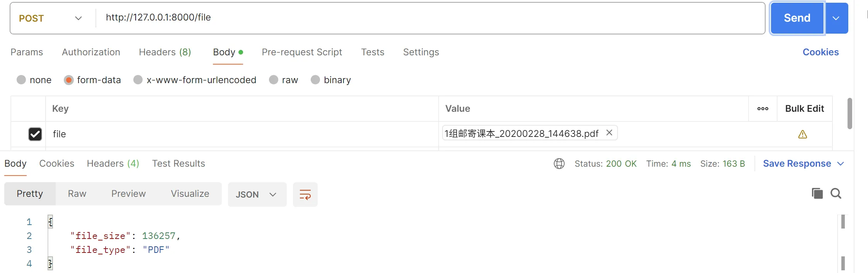The image size is (868, 273).
Task: Open the request Headers (8) tab
Action: [x=165, y=52]
